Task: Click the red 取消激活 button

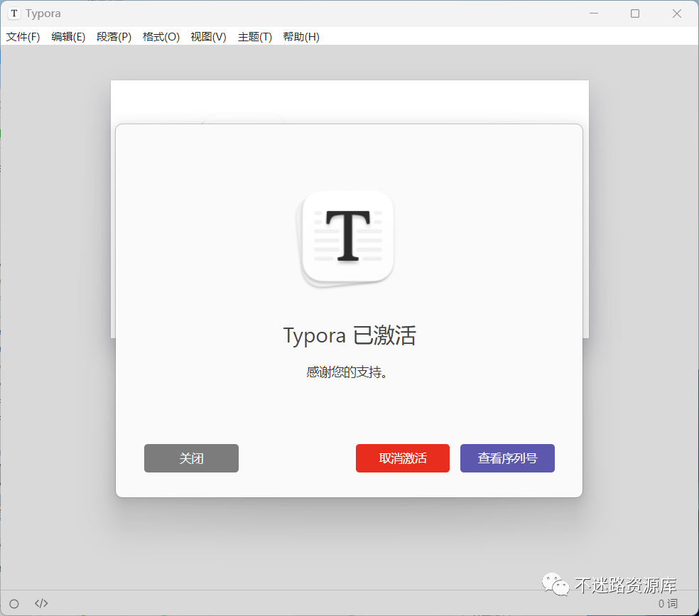Action: click(x=403, y=458)
